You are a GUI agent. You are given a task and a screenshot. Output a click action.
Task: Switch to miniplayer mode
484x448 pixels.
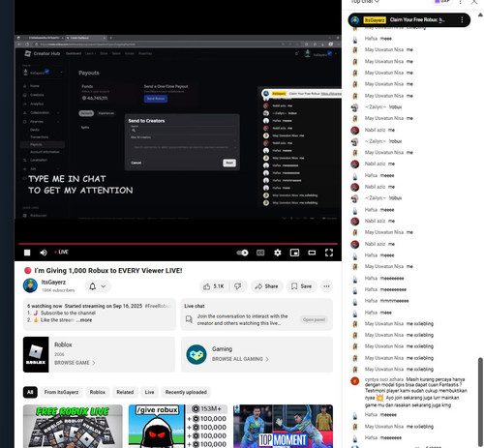point(294,253)
